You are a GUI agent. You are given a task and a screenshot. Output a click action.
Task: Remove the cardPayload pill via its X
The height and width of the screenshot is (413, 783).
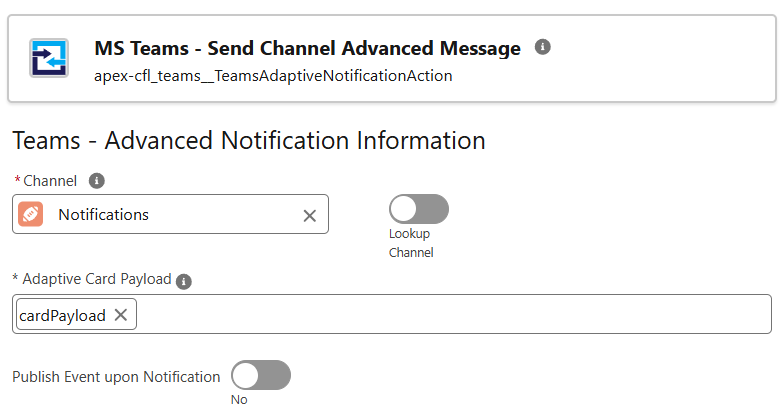click(x=121, y=315)
